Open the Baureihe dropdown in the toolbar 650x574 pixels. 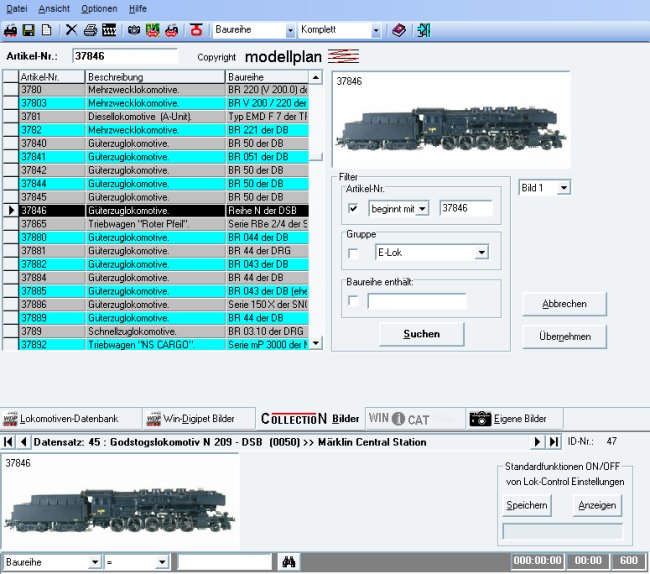[290, 30]
